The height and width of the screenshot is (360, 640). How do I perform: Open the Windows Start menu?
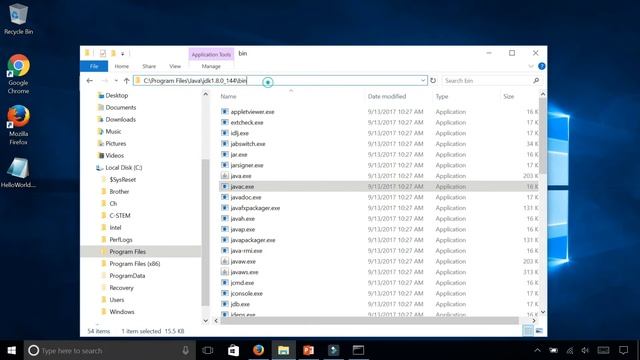click(12, 350)
